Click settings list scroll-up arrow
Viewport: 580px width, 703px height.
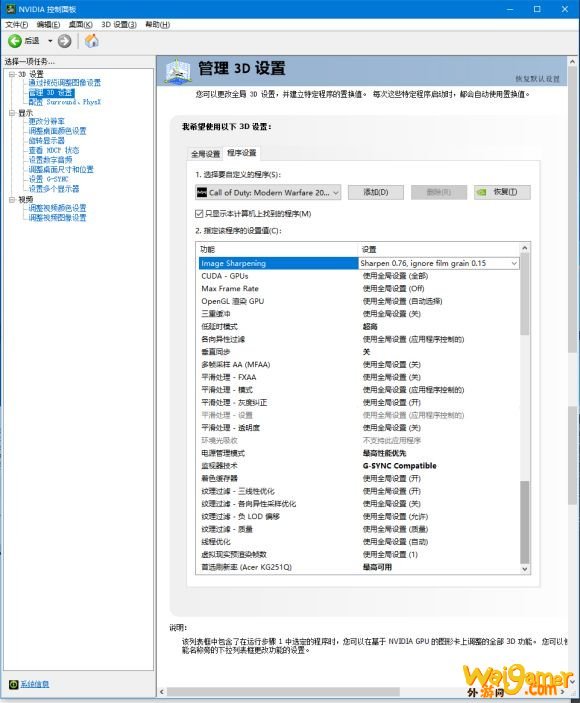coord(524,248)
